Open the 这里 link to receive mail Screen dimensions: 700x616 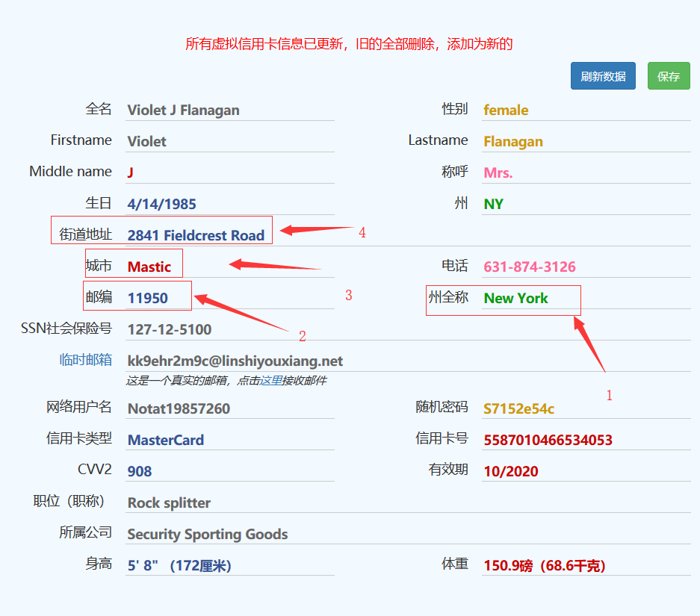(271, 381)
